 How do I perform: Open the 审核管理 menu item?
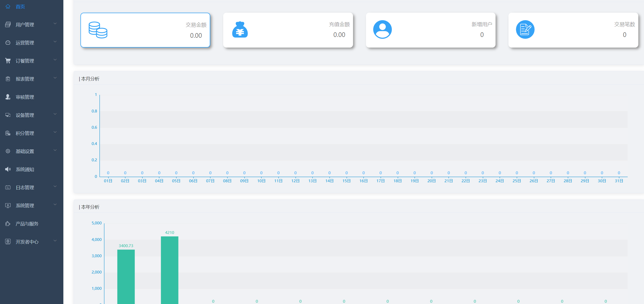click(32, 97)
